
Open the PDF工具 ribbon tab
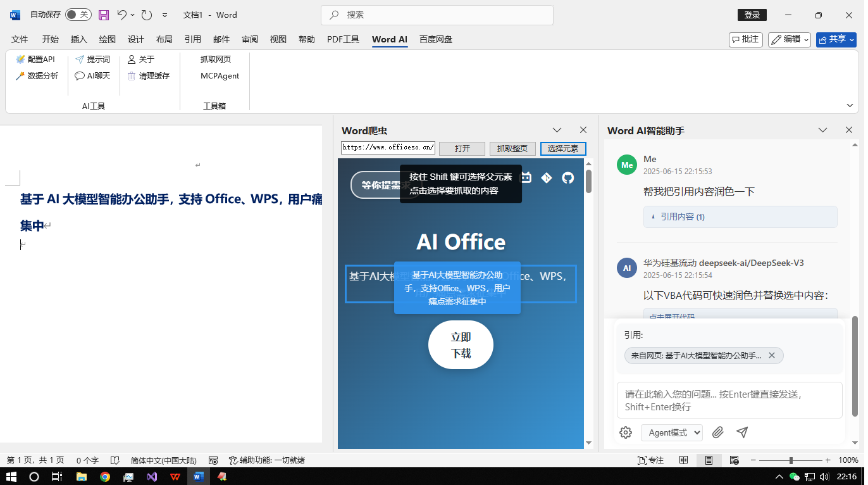coord(343,39)
